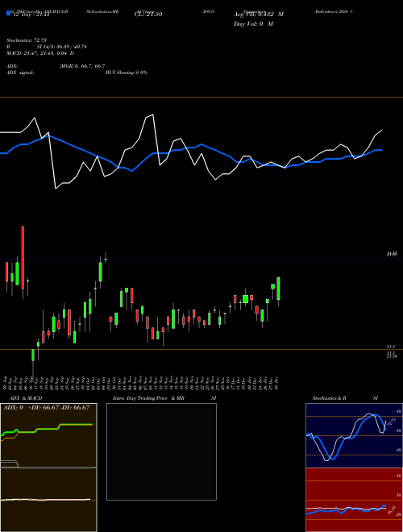This screenshot has height=532, width=403.
Task: Click the '(MGR) 0, 66.7, 66.7' ADX values
Action: (82, 66)
